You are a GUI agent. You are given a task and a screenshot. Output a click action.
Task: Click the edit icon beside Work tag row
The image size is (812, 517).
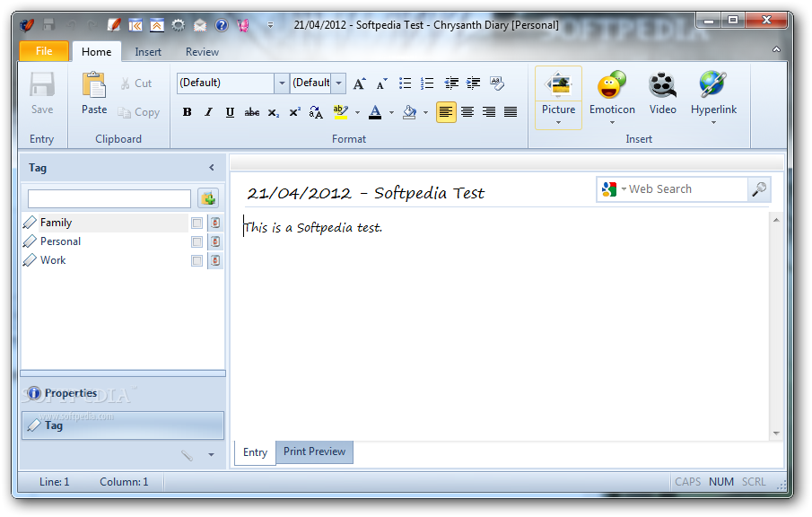point(215,260)
